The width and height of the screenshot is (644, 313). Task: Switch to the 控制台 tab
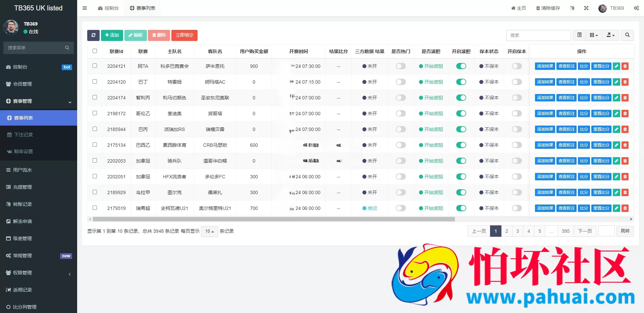click(x=108, y=8)
